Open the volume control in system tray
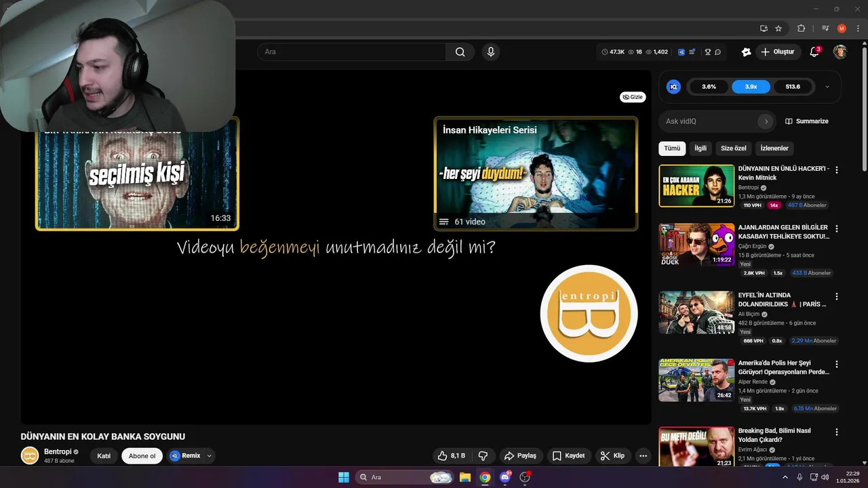 pyautogui.click(x=825, y=477)
